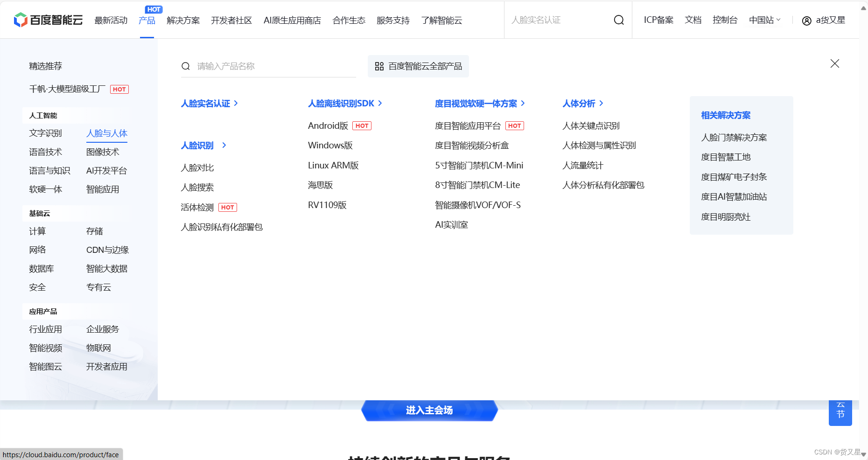This screenshot has width=868, height=460.
Task: Click the magnifier search icon in header
Action: [x=619, y=20]
